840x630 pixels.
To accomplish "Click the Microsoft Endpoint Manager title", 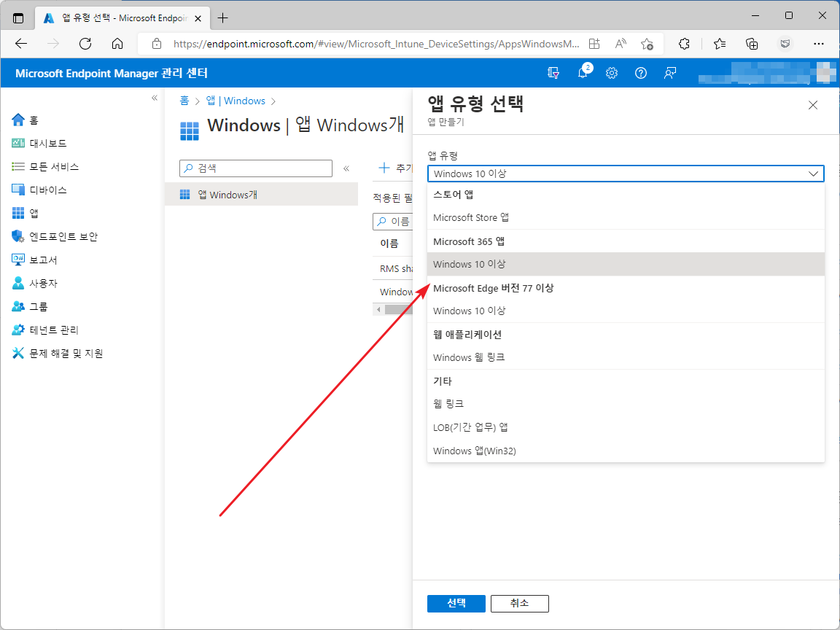I will point(112,74).
